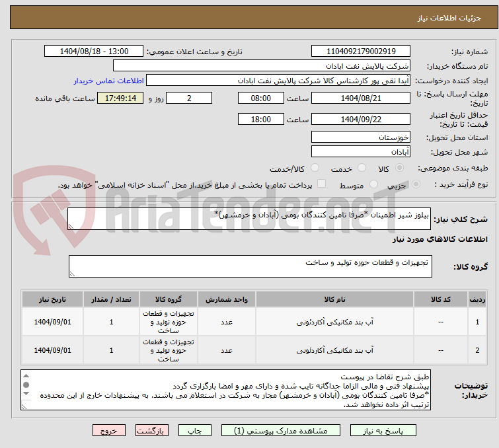Click the تاریخ نیاز column header
Screen dimensions: 499x448
(x=52, y=299)
